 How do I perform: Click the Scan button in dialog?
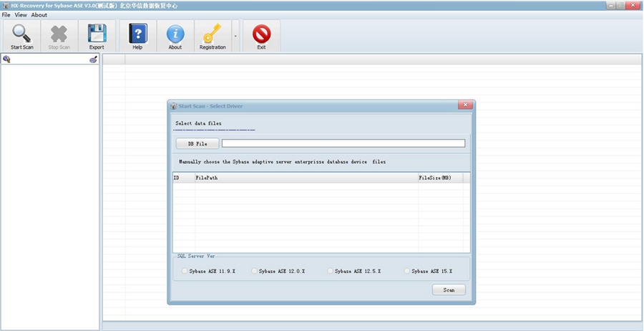point(449,290)
